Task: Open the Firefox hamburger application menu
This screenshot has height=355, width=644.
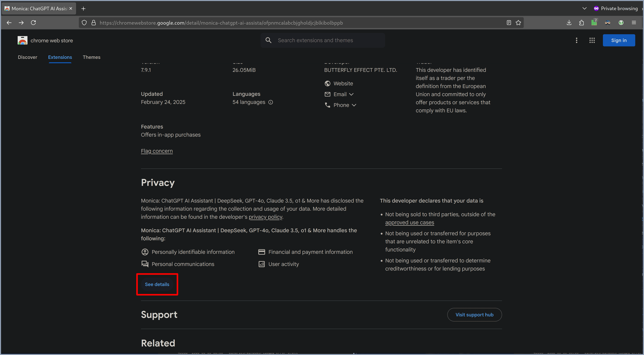Action: [x=634, y=23]
